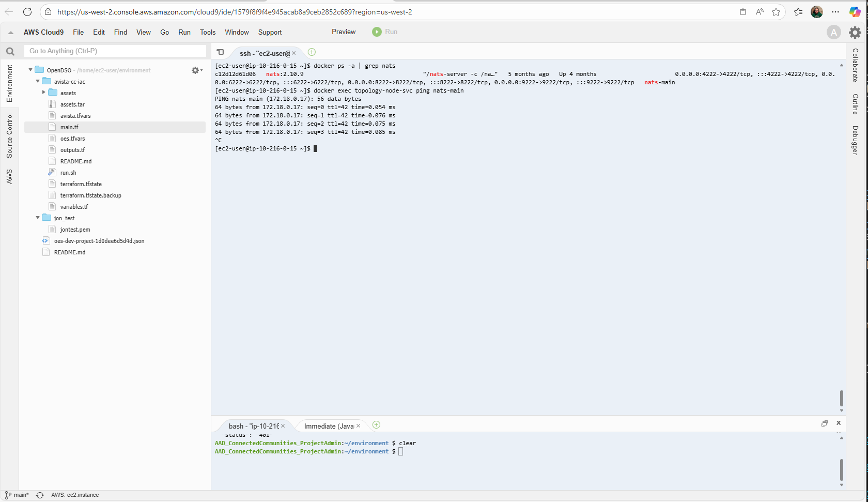Screen dimensions: 868x502
Task: Close the bottom console panel
Action: click(x=839, y=423)
